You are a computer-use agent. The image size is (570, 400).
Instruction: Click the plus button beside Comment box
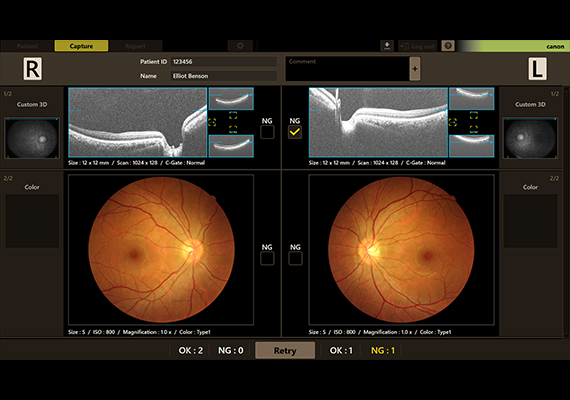pyautogui.click(x=415, y=69)
